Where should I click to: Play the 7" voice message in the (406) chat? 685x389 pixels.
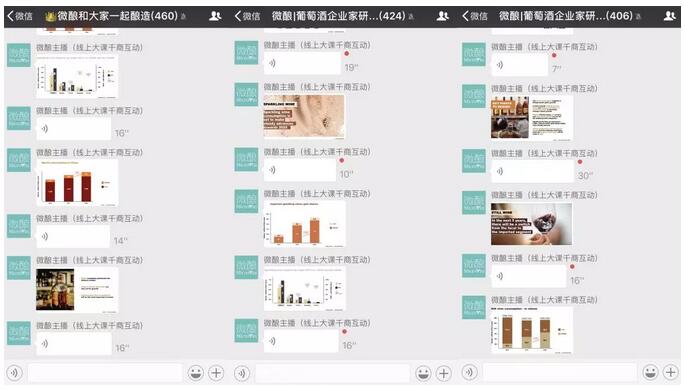pyautogui.click(x=520, y=65)
